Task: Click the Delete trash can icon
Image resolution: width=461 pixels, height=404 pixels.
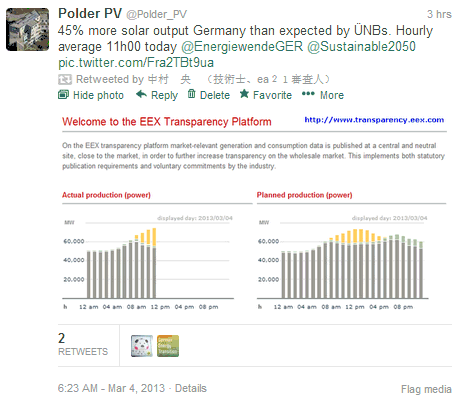Action: point(191,94)
